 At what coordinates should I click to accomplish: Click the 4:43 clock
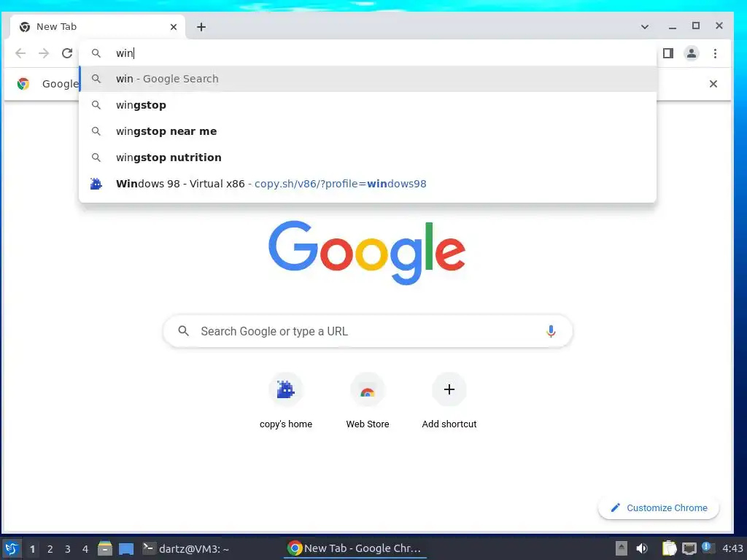coord(732,548)
